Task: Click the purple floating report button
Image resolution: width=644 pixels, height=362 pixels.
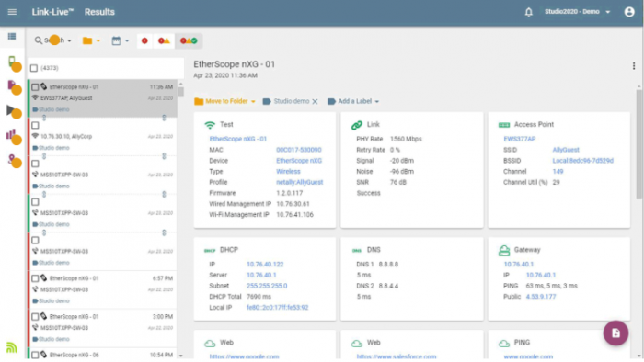Action: point(615,333)
